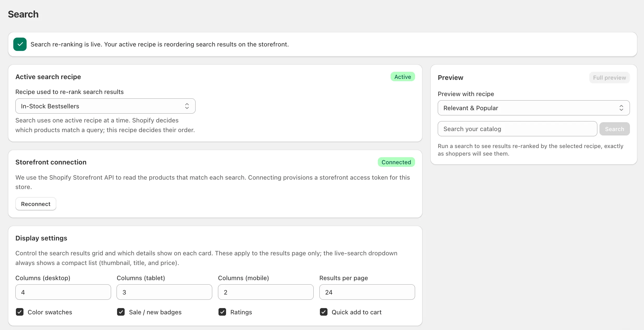Click the Storefront connection heading
The height and width of the screenshot is (330, 644).
pos(51,162)
